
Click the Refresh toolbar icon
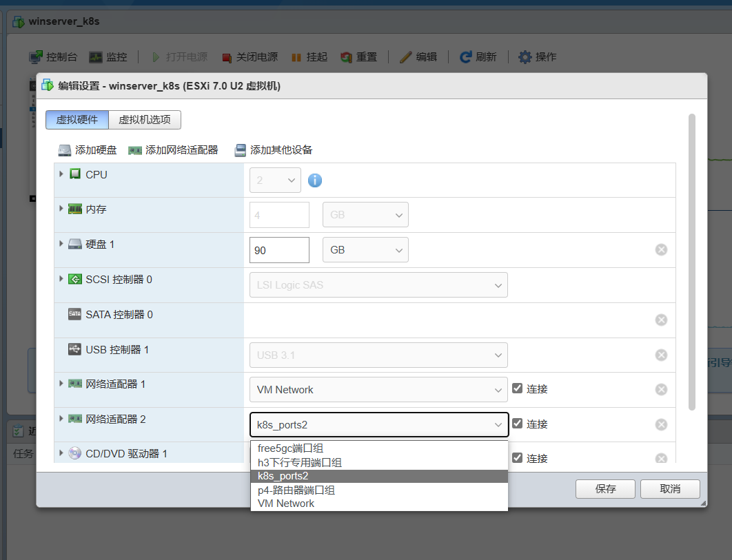coord(466,57)
